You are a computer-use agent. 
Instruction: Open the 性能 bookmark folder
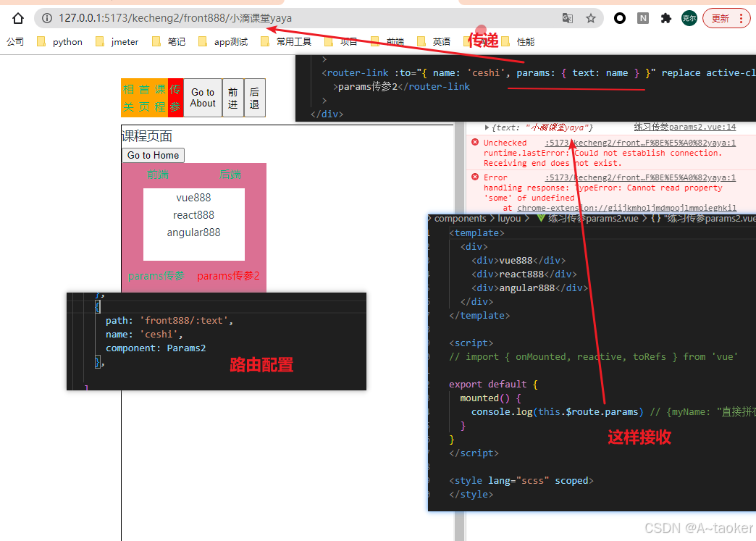(518, 42)
